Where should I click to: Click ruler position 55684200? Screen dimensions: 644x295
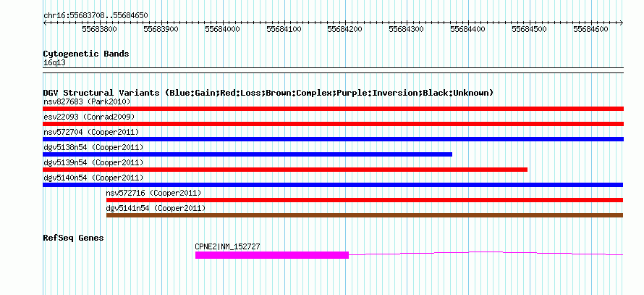pyautogui.click(x=345, y=29)
